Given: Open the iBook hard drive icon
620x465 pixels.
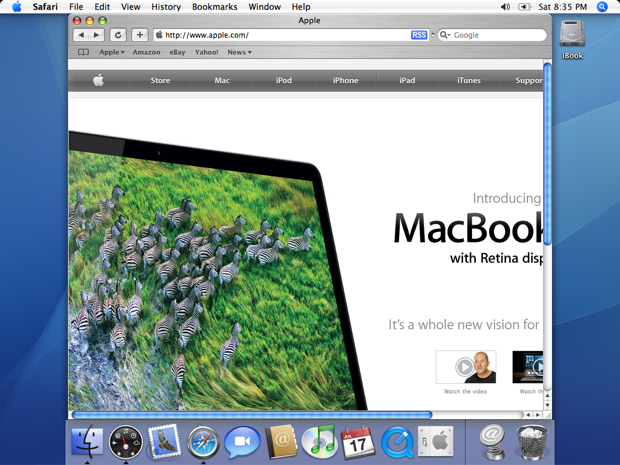Looking at the screenshot, I should tap(572, 40).
